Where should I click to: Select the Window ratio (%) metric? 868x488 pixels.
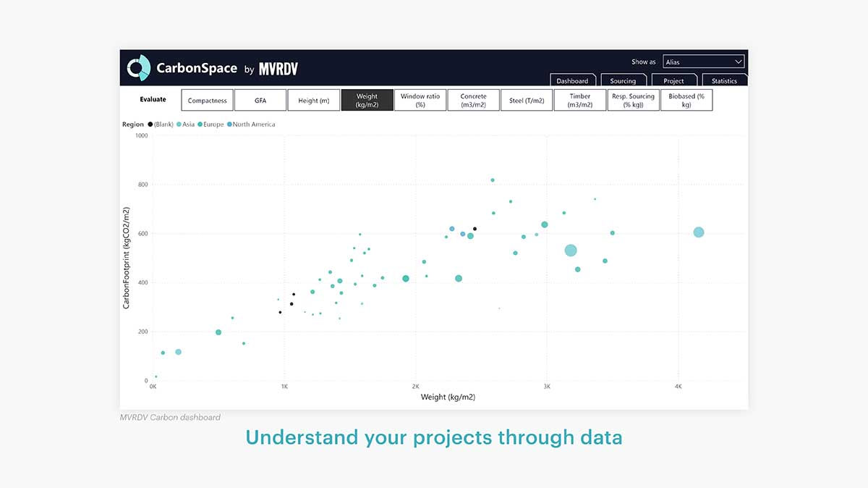(x=420, y=99)
